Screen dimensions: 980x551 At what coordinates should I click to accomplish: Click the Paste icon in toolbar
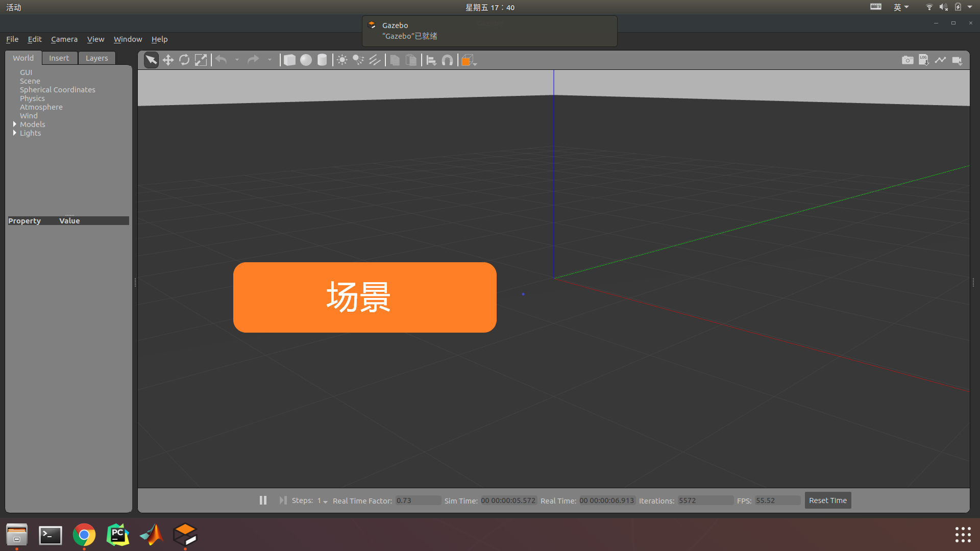411,60
